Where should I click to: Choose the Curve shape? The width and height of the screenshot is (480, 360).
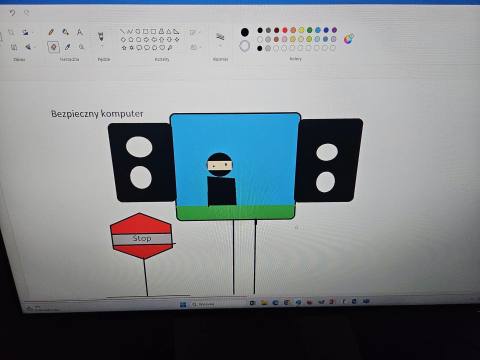[x=130, y=32]
